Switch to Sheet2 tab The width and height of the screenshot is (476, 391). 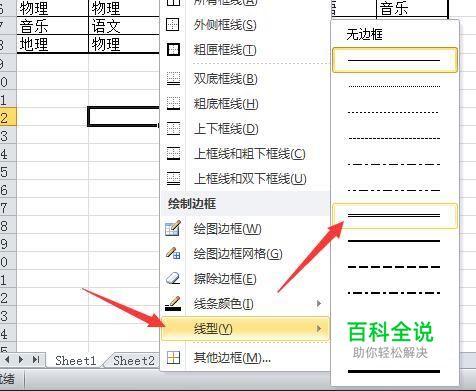pyautogui.click(x=134, y=361)
